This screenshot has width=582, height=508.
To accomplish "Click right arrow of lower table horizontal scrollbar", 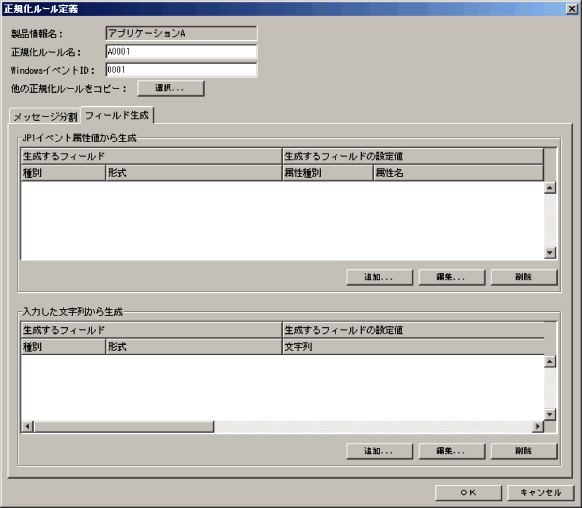I will [537, 426].
